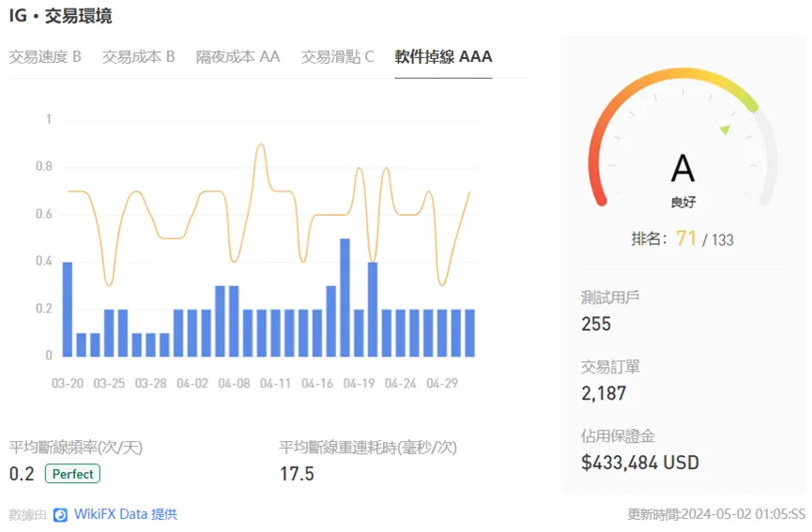The height and width of the screenshot is (532, 812).
Task: Click the 平均斷線頻率(次/天) label
Action: pyautogui.click(x=76, y=448)
